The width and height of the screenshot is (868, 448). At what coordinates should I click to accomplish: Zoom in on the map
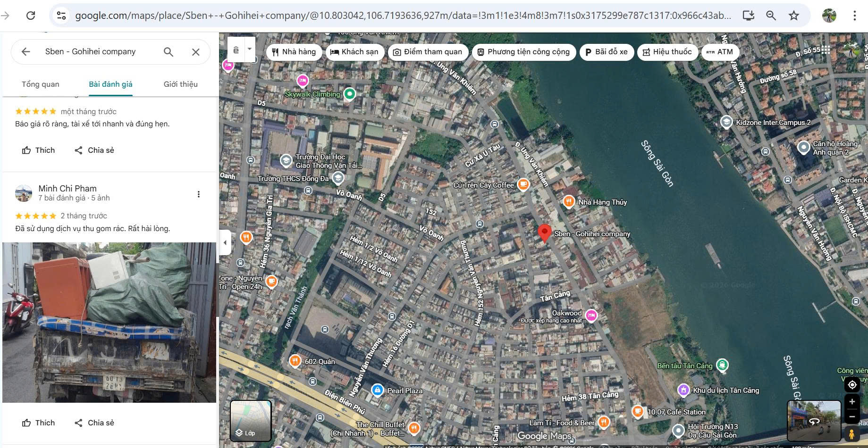pyautogui.click(x=852, y=402)
